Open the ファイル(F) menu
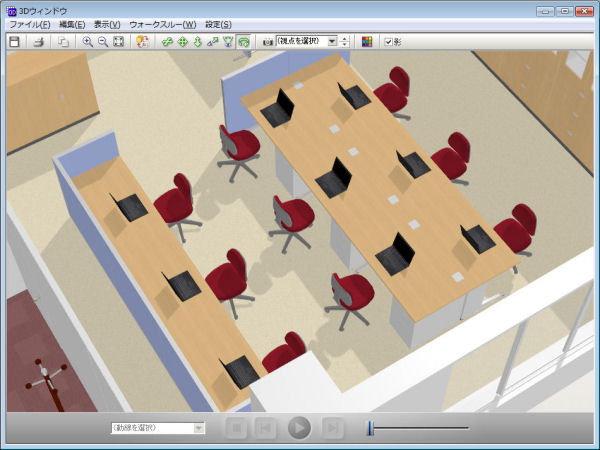Viewport: 600px width, 450px height. pos(29,24)
